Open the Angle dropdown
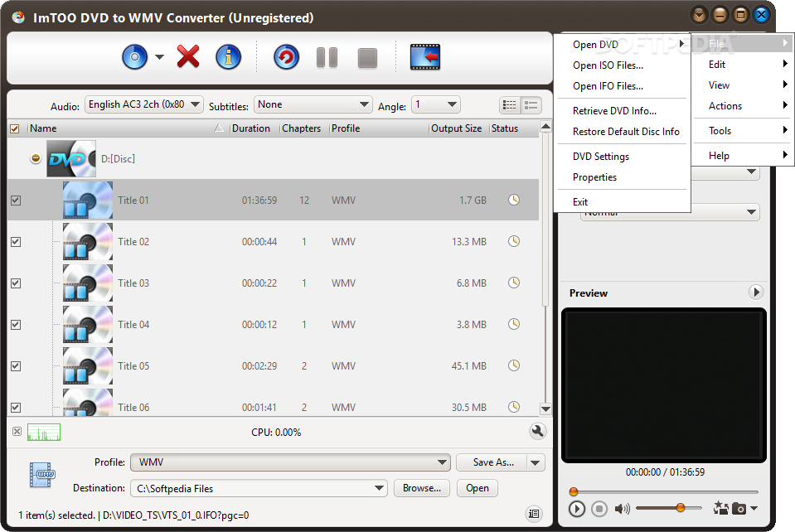Image resolution: width=795 pixels, height=532 pixels. pos(435,105)
